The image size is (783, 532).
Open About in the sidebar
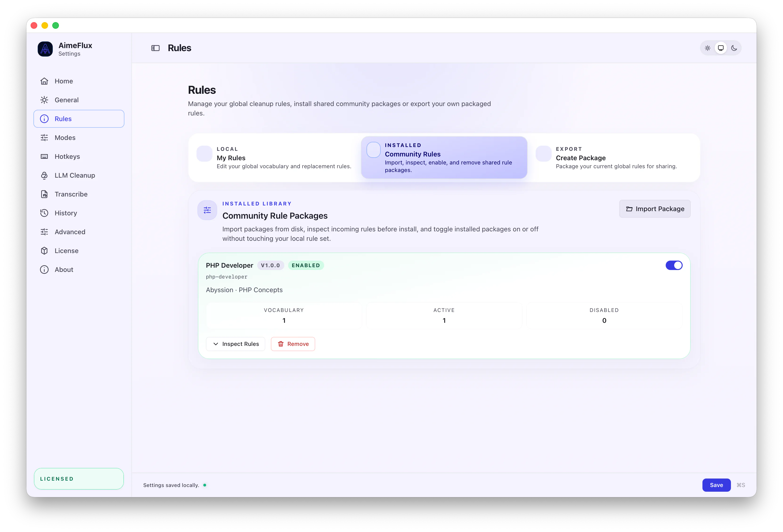(79, 270)
